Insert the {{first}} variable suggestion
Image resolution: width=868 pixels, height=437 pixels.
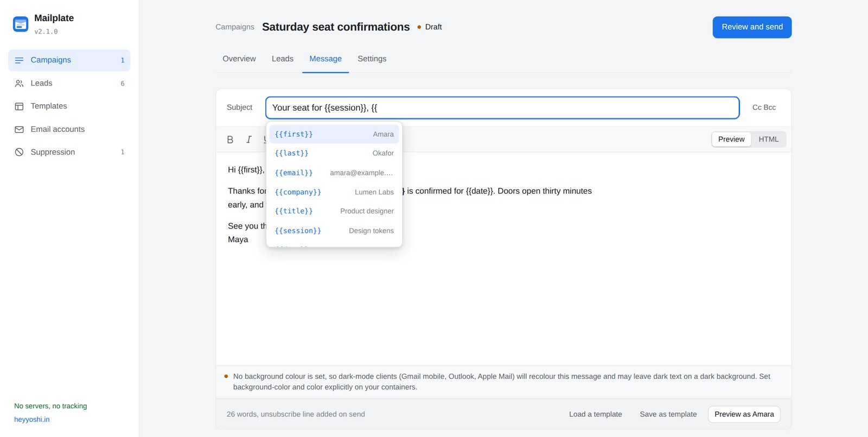(x=334, y=134)
